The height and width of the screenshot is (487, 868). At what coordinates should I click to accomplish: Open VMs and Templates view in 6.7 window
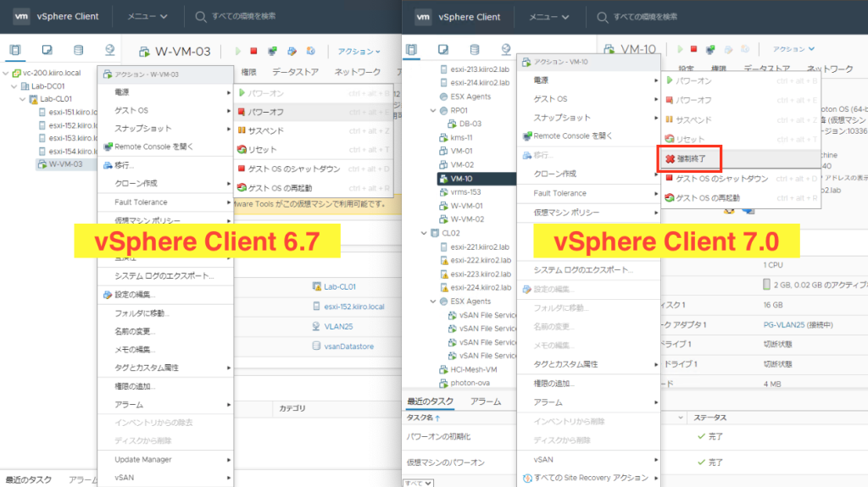[47, 50]
